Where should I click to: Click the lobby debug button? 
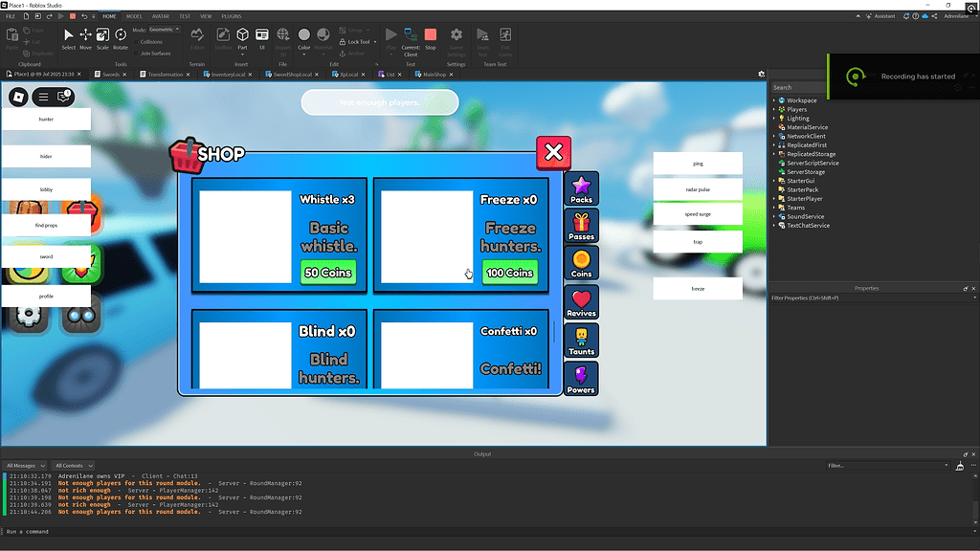[x=46, y=189]
